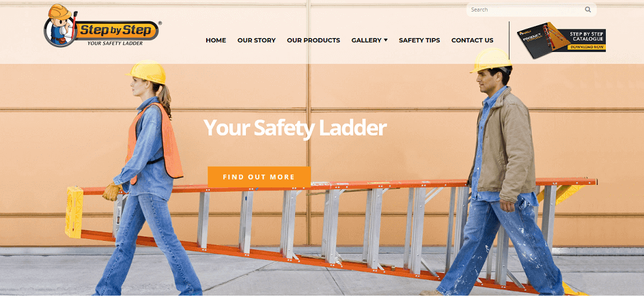Image resolution: width=644 pixels, height=299 pixels.
Task: Click the Find Out More button
Action: click(259, 177)
